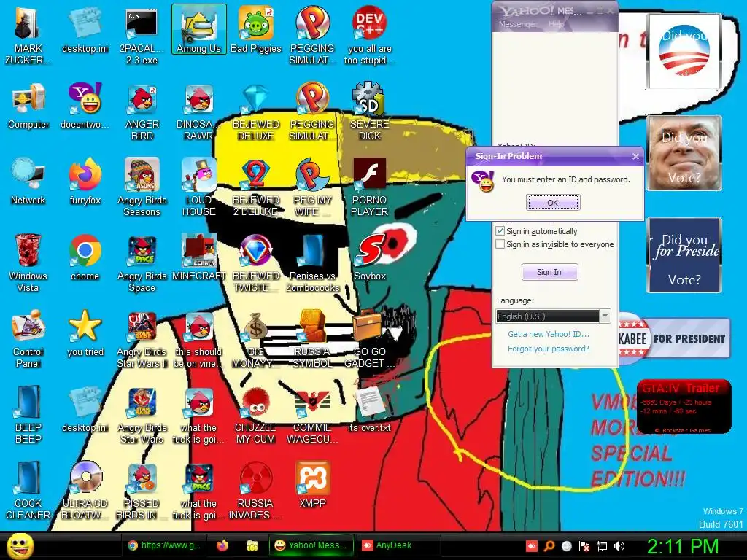Image resolution: width=747 pixels, height=560 pixels.
Task: Open the Angry Birds Seasons icon
Action: (142, 187)
